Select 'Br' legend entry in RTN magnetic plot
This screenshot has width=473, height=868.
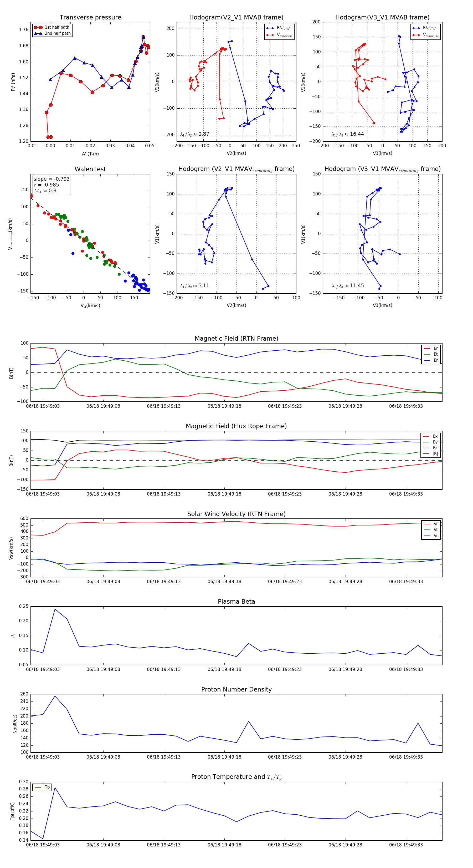click(x=431, y=349)
